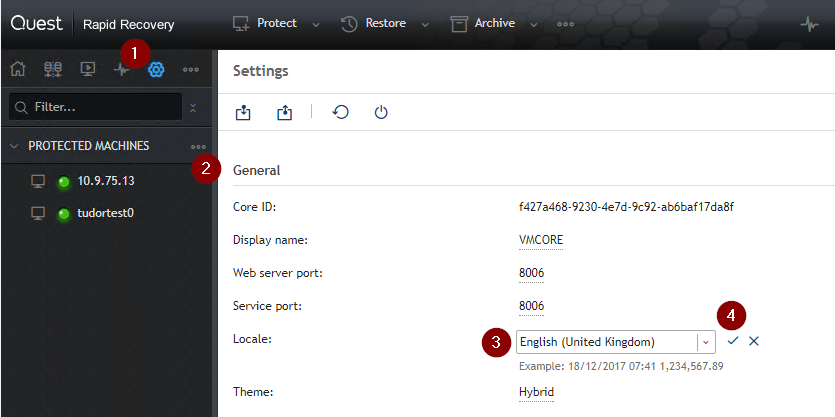Open the Home icon in sidebar
The width and height of the screenshot is (835, 417).
18,69
